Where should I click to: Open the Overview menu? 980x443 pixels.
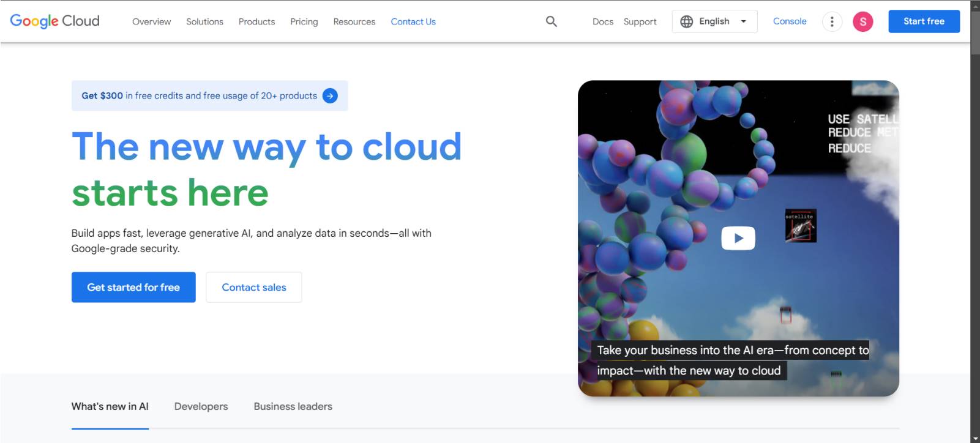151,21
